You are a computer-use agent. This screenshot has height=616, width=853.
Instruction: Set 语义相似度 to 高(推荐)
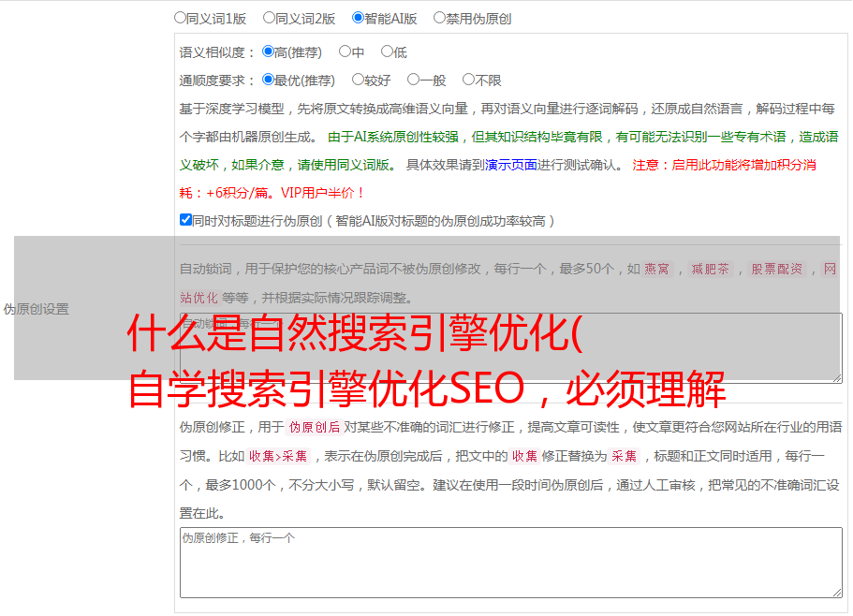[268, 51]
